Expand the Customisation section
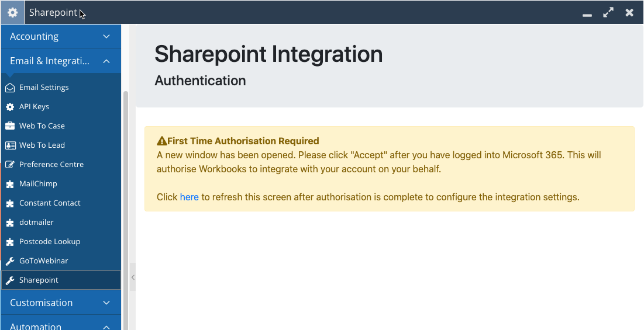This screenshot has height=330, width=644. click(x=61, y=303)
